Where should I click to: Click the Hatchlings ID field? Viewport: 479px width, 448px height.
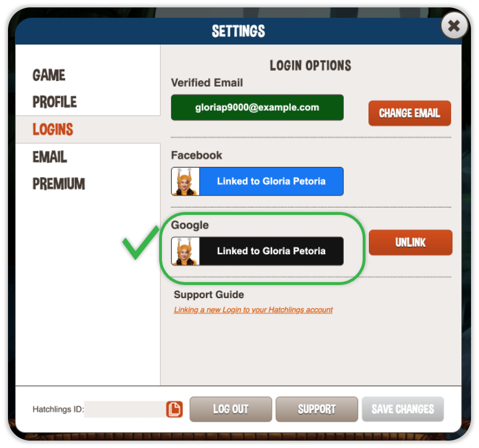(125, 409)
